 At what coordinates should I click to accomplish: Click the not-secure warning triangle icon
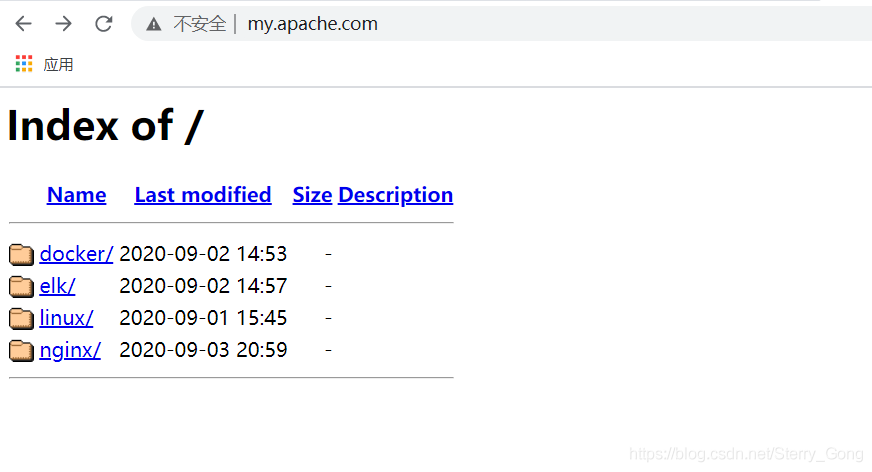coord(153,24)
